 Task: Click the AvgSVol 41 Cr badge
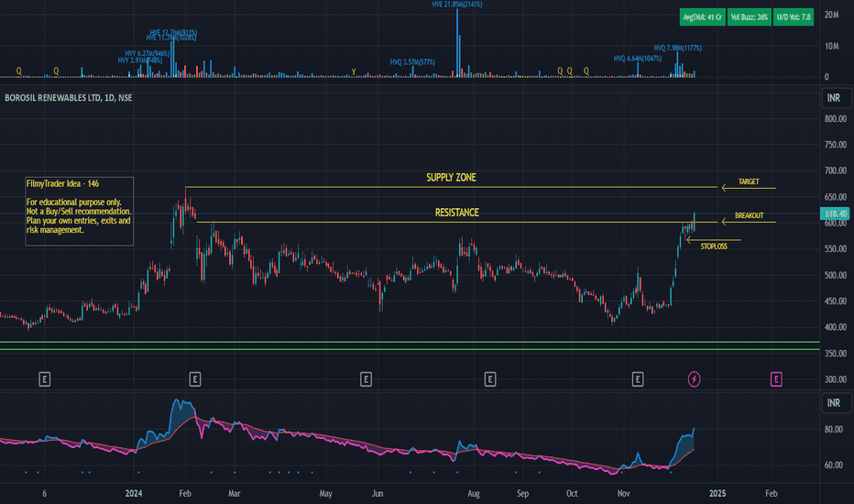[x=703, y=17]
